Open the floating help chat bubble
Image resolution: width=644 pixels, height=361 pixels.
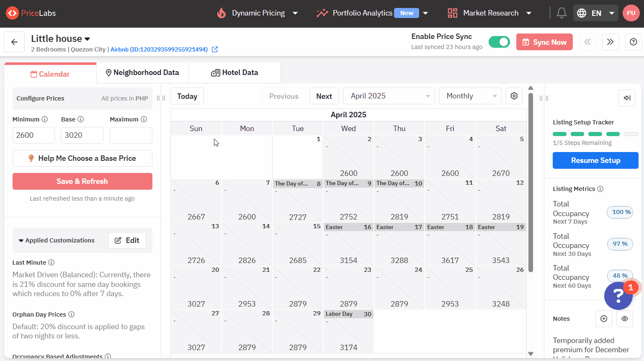(x=618, y=296)
